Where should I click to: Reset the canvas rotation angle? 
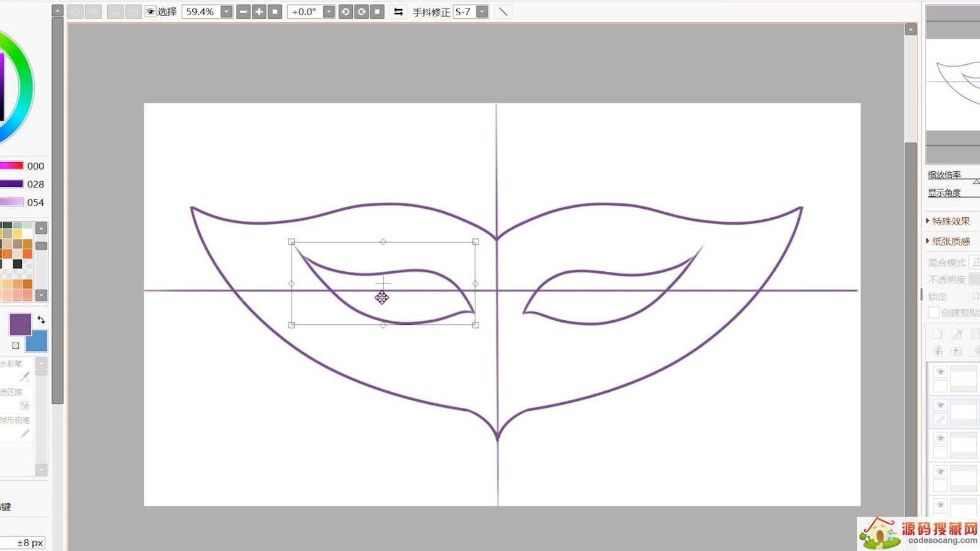tap(377, 12)
